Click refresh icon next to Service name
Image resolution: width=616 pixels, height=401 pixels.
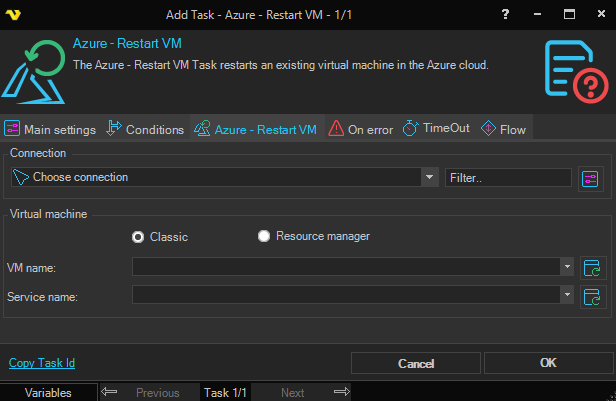593,297
